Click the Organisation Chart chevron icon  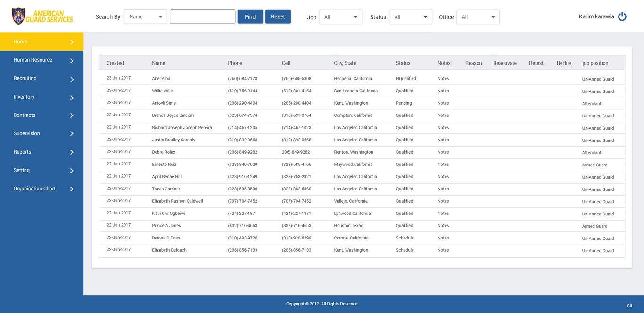tap(72, 189)
